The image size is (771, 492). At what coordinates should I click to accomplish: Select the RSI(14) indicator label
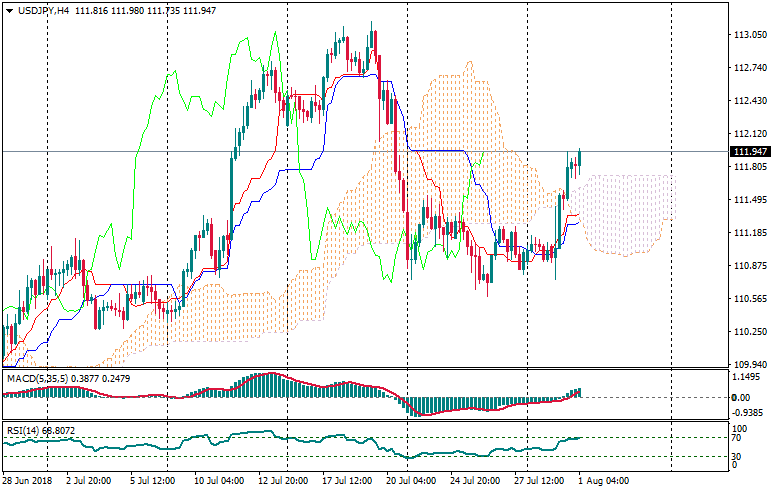pyautogui.click(x=24, y=431)
